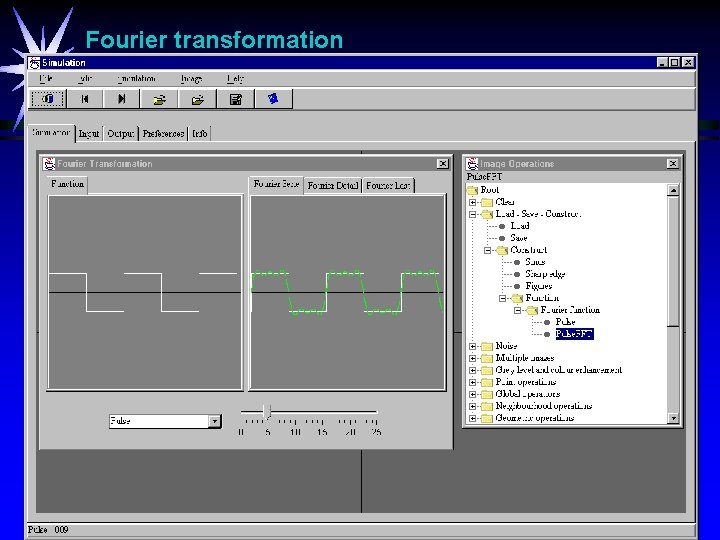
Task: Select the Function tab in Fourier Transformation
Action: click(68, 184)
